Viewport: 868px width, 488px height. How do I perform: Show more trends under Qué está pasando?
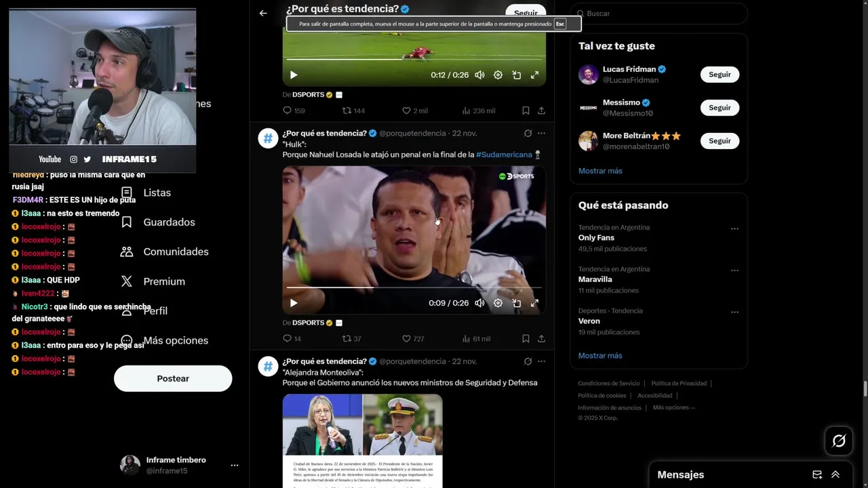click(x=600, y=355)
